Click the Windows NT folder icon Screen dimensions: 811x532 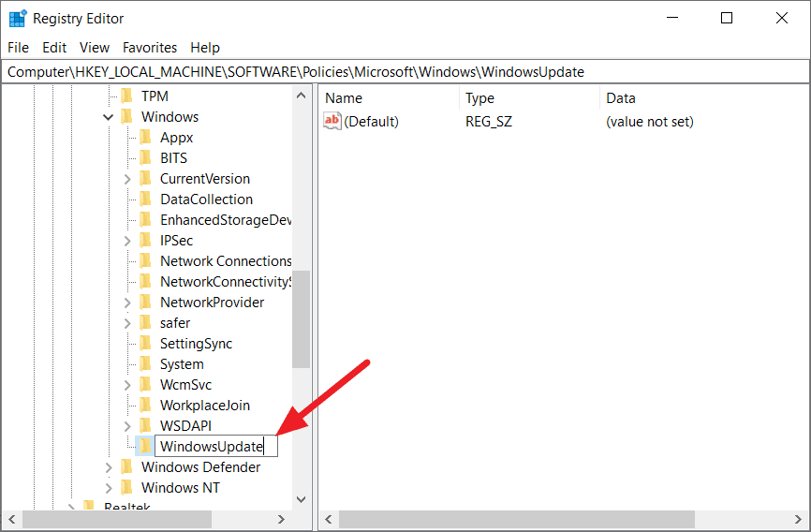[127, 487]
